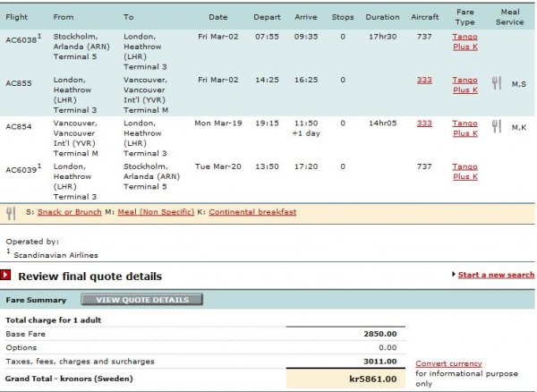Viewport: 537px width, 392px height.
Task: Open Tango Plus K fare for flight AC6038
Action: tap(465, 41)
